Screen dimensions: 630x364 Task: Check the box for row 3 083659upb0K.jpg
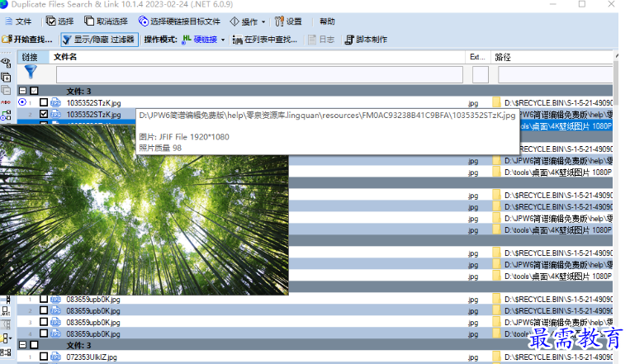tap(44, 322)
